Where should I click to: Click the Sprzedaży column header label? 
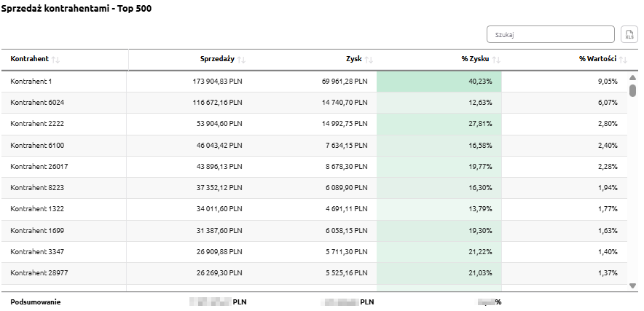pyautogui.click(x=216, y=59)
